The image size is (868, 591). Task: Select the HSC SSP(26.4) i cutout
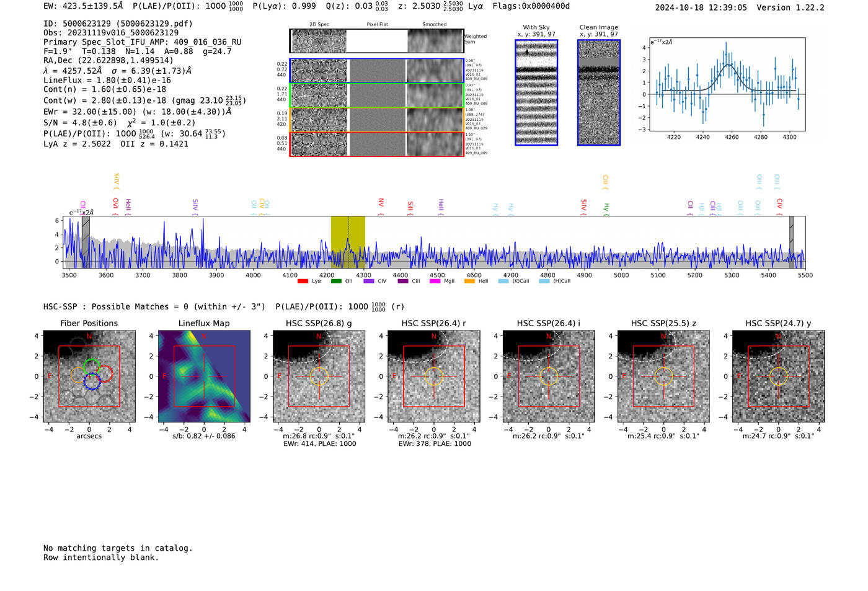549,376
